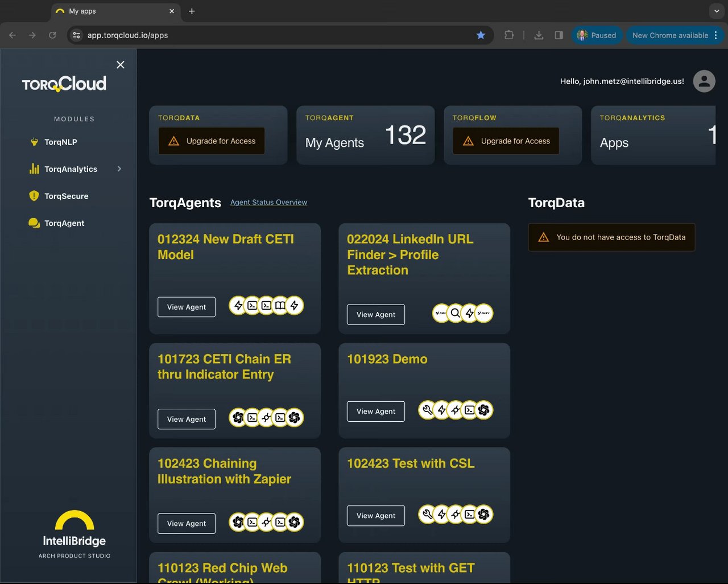This screenshot has height=584, width=728.
Task: Click the 102423 Chaining Illustration with Zapier title
Action: click(x=224, y=471)
